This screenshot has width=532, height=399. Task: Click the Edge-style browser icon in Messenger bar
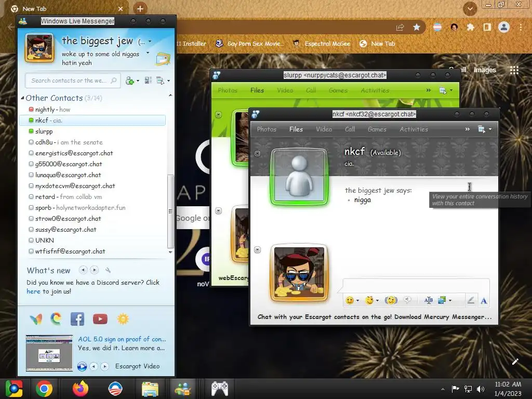(x=56, y=319)
